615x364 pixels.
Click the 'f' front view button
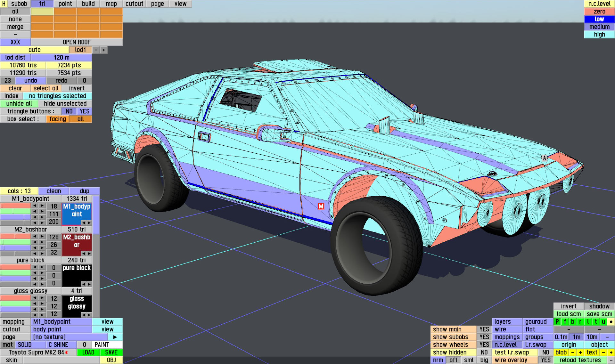tap(565, 322)
